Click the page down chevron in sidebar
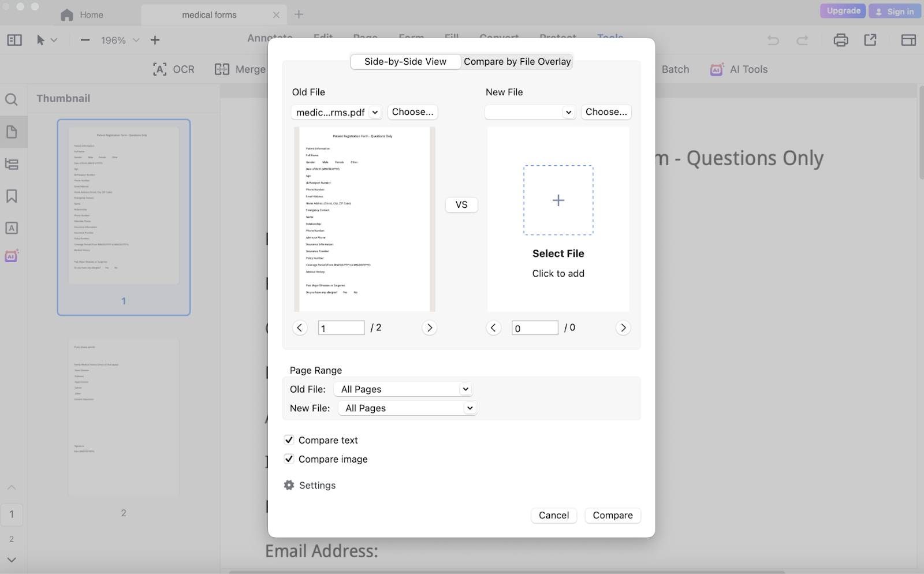The height and width of the screenshot is (574, 924). coord(12,560)
